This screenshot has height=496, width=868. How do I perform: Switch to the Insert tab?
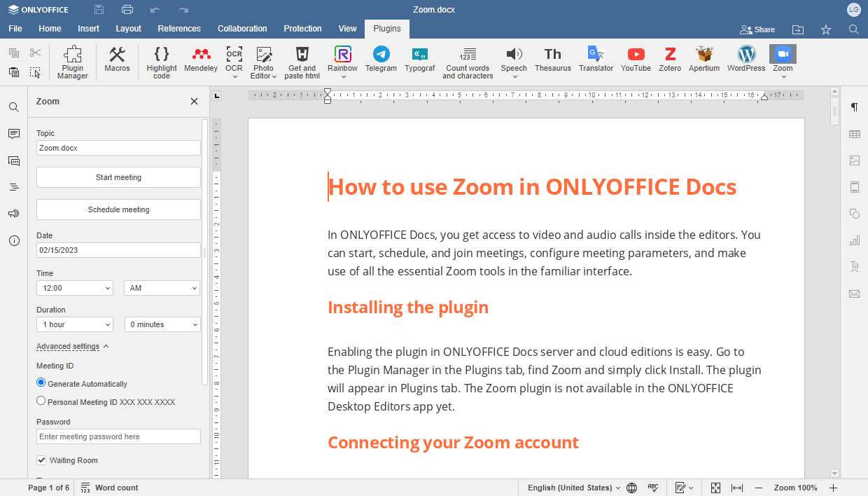coord(88,29)
